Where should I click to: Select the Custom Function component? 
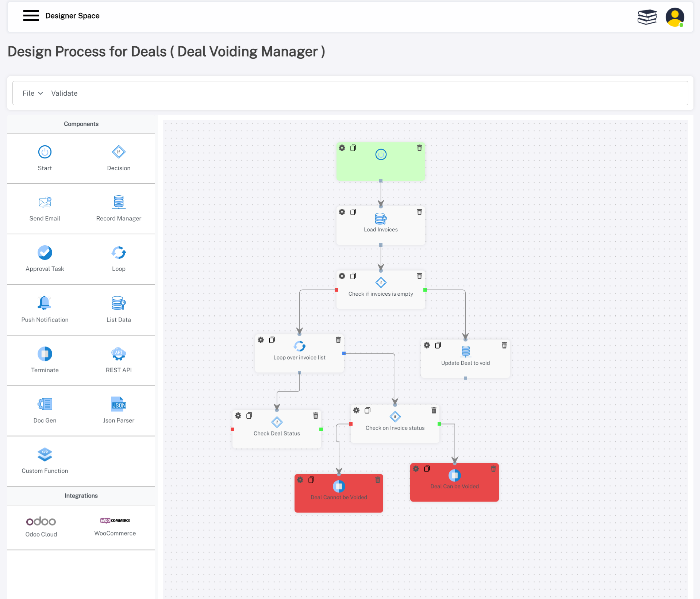coord(45,455)
